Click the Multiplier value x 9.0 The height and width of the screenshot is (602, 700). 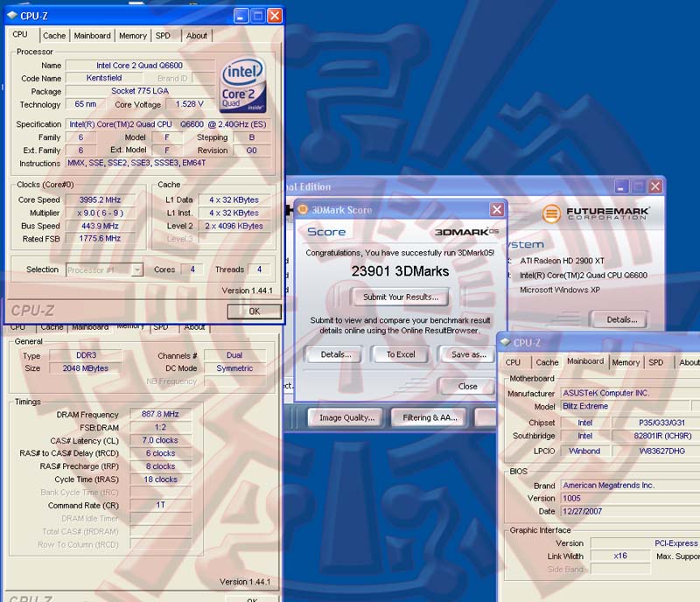100,213
